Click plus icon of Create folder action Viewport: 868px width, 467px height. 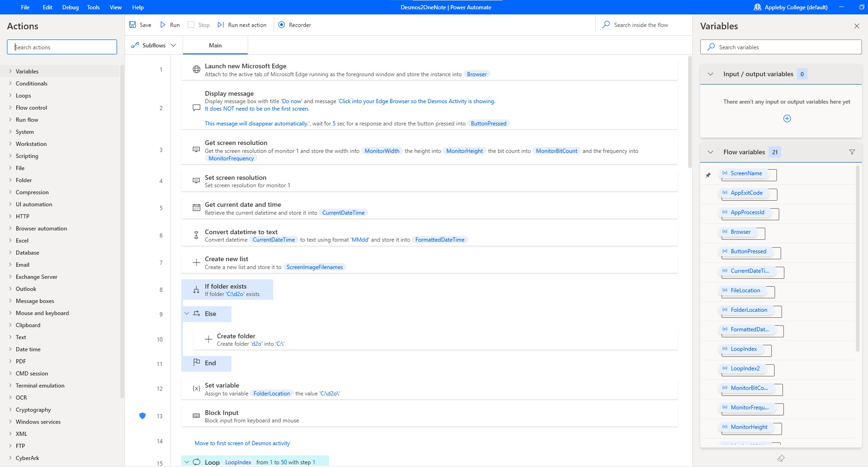209,340
